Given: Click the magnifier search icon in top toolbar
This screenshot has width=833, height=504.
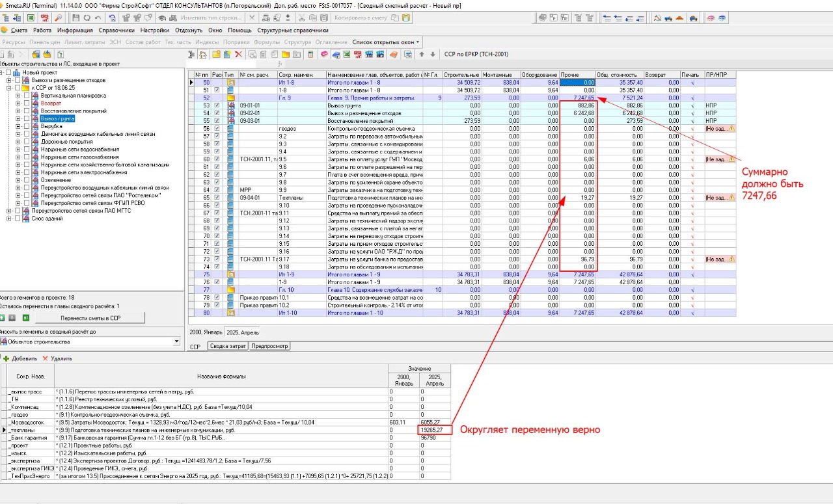Looking at the screenshot, I should (x=59, y=18).
